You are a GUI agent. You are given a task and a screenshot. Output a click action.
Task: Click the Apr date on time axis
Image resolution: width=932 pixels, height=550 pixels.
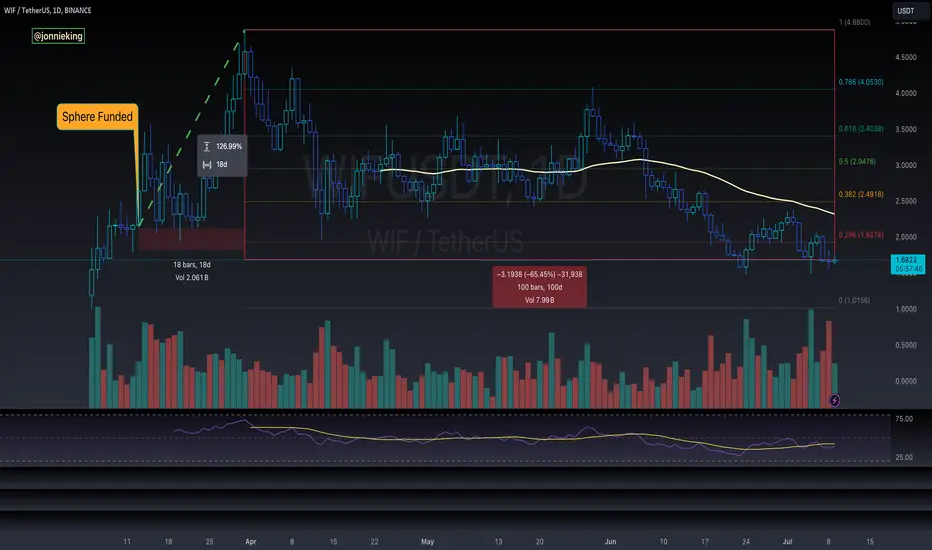pyautogui.click(x=251, y=542)
